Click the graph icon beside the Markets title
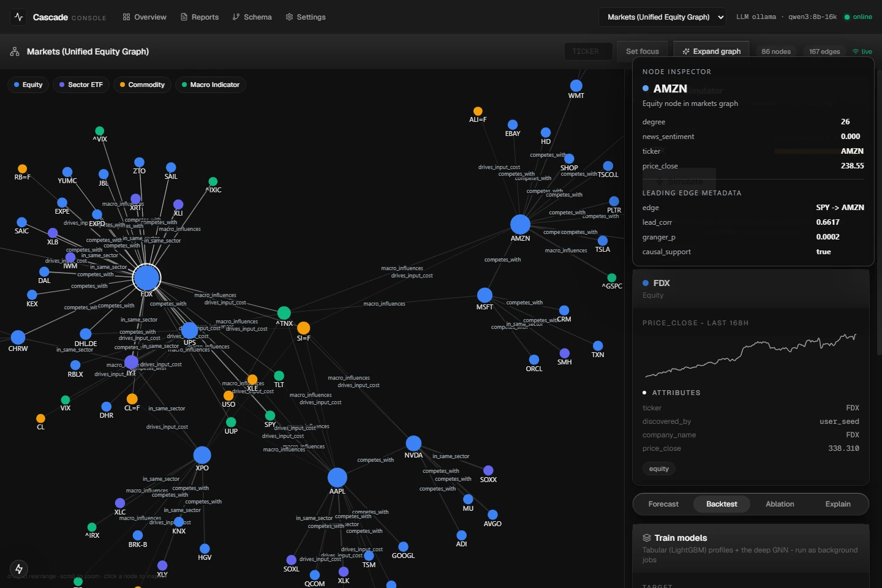This screenshot has height=588, width=882. pos(15,52)
